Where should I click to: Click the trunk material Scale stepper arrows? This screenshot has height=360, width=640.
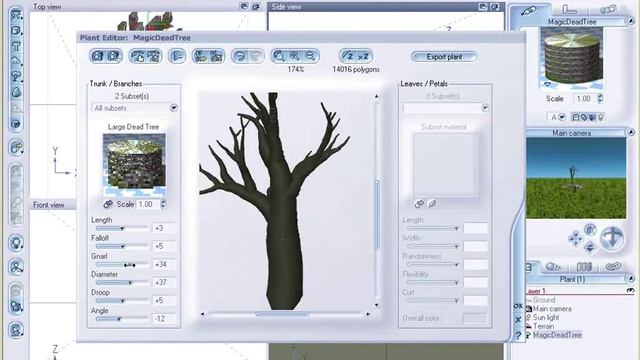click(x=163, y=204)
